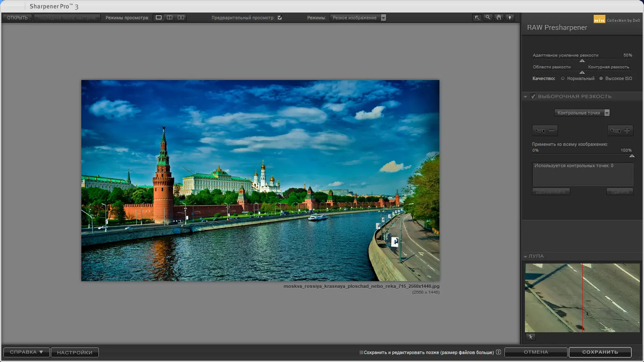The height and width of the screenshot is (362, 644).
Task: Open the Контрольные точки dropdown
Action: (x=582, y=113)
